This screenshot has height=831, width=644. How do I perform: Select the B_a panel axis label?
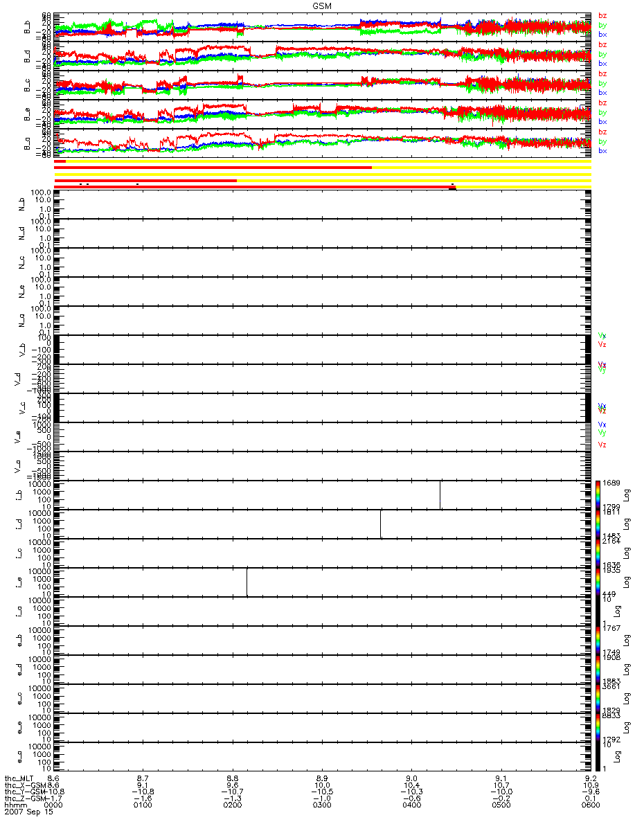[x=27, y=143]
